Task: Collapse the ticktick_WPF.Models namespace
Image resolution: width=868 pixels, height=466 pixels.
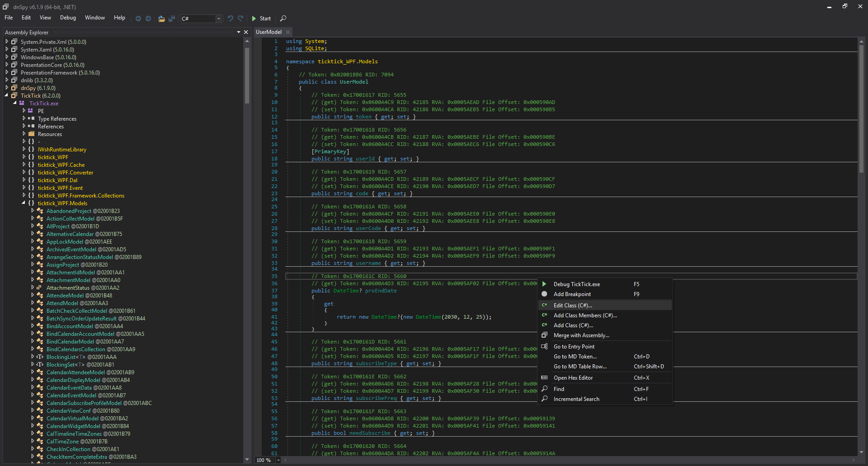Action: (24, 203)
